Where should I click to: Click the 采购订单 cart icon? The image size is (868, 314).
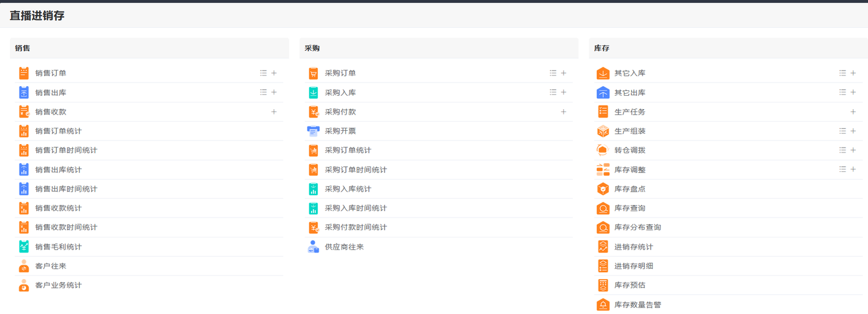coord(313,74)
